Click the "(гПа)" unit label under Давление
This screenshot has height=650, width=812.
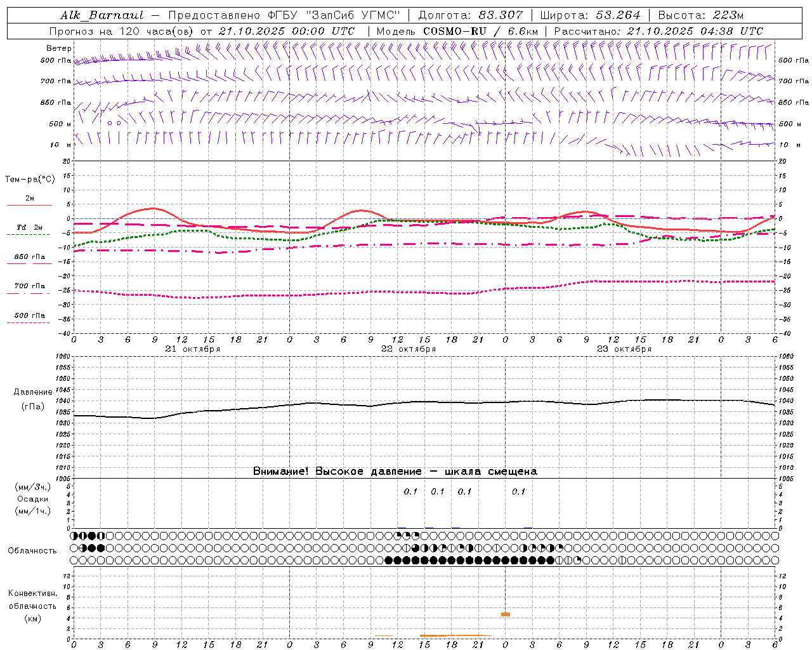(x=33, y=407)
